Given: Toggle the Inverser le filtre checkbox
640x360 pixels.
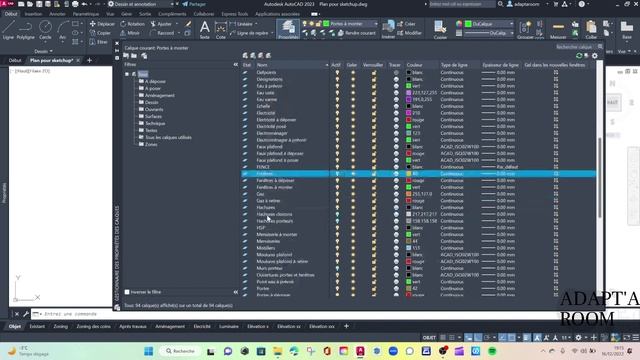Looking at the screenshot, I should point(127,292).
